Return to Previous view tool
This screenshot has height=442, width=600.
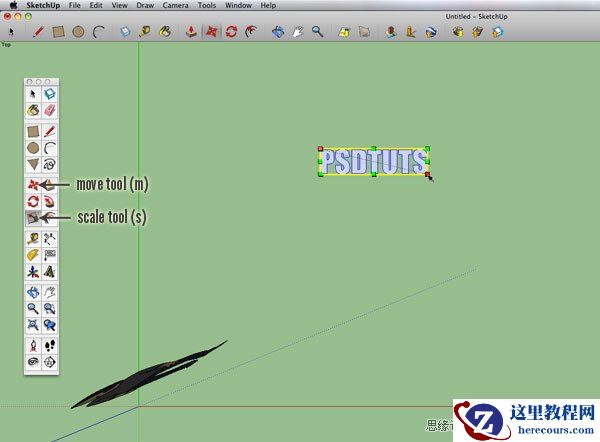pyautogui.click(x=50, y=325)
